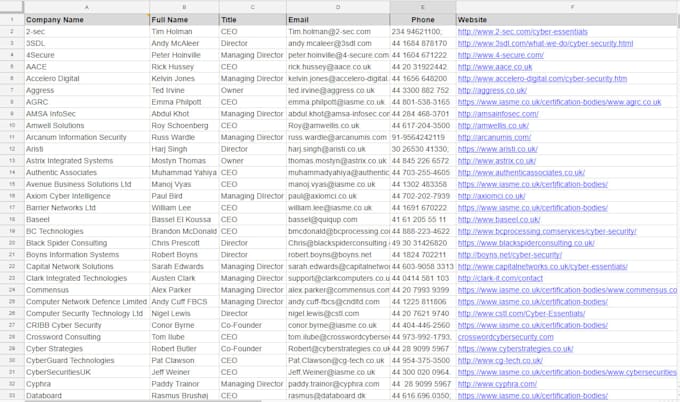Open the arcanumis.com link

[x=494, y=137]
